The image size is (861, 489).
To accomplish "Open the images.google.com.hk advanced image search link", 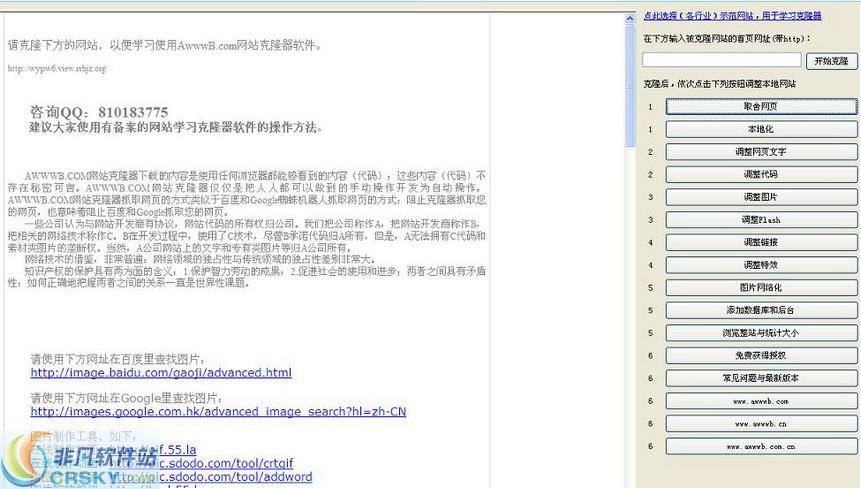I will (218, 412).
